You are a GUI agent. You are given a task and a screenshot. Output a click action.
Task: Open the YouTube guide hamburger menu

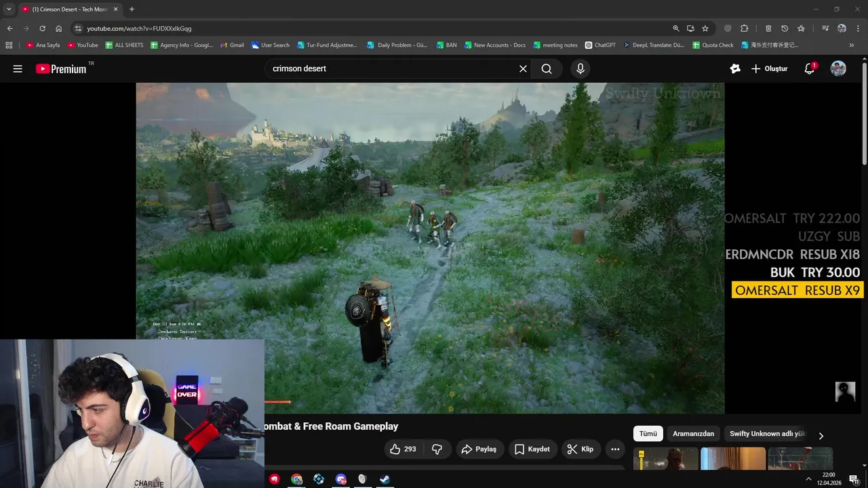pyautogui.click(x=18, y=68)
